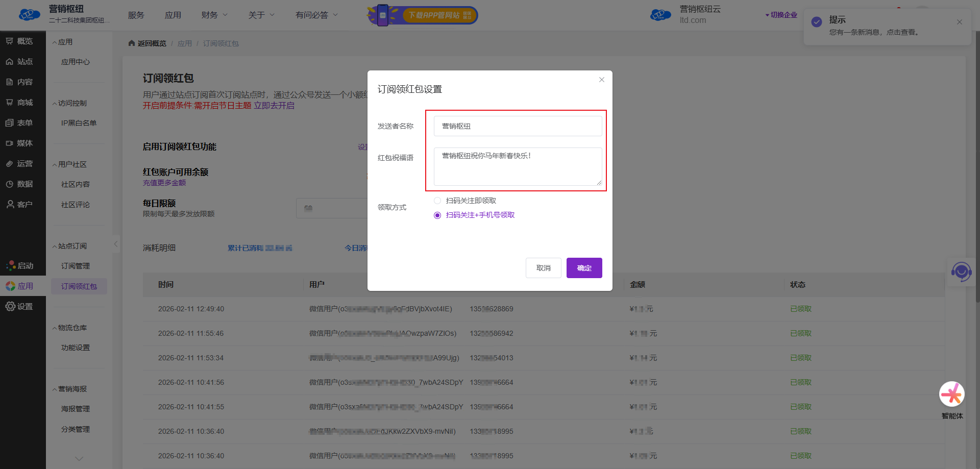
Task: Click the customer service headset icon
Action: 961,271
